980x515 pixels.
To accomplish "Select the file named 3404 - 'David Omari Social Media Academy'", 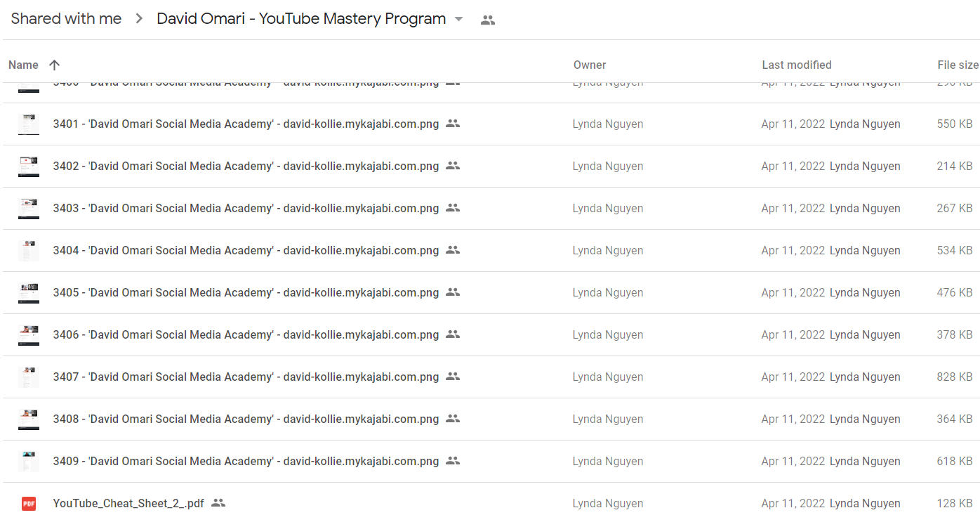I will (x=246, y=250).
